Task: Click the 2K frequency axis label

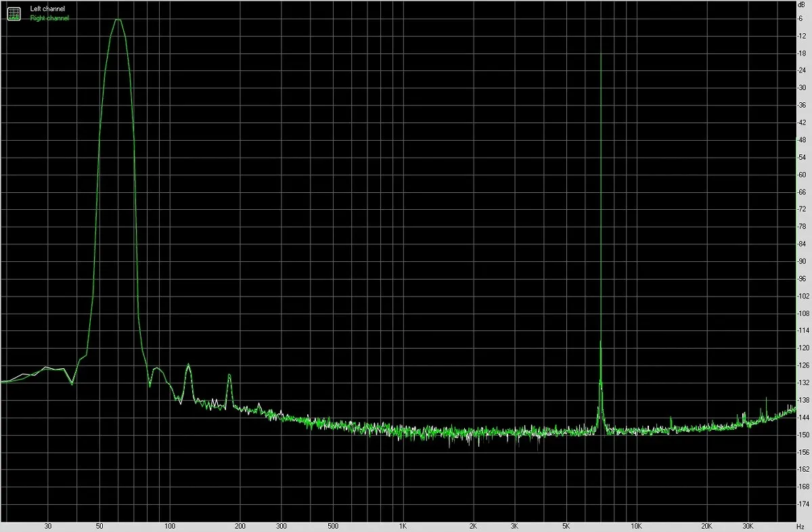Action: [473, 526]
